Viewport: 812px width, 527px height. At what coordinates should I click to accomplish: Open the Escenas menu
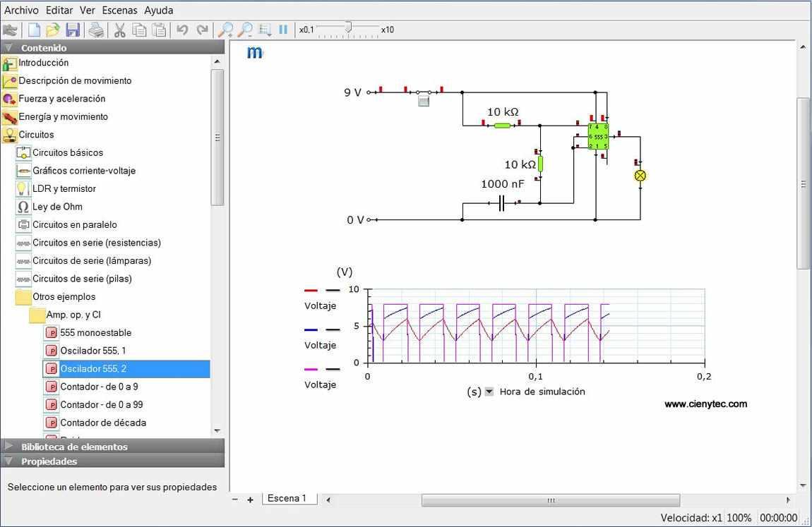(x=119, y=11)
